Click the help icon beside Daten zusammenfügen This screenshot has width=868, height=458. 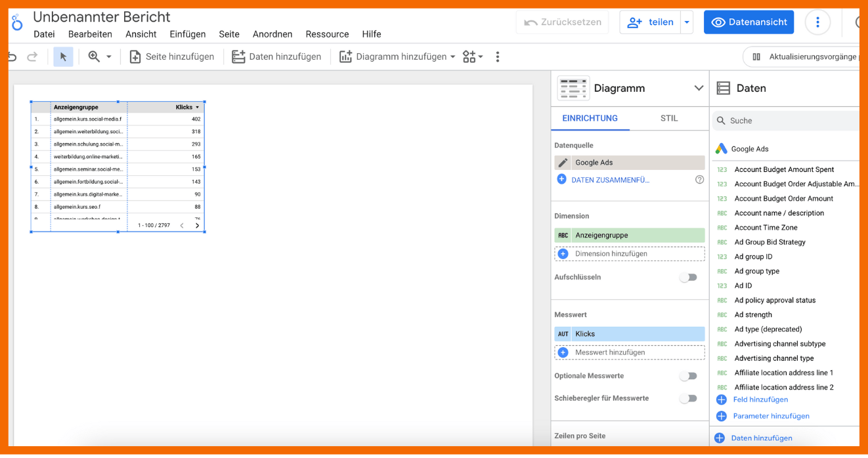699,179
